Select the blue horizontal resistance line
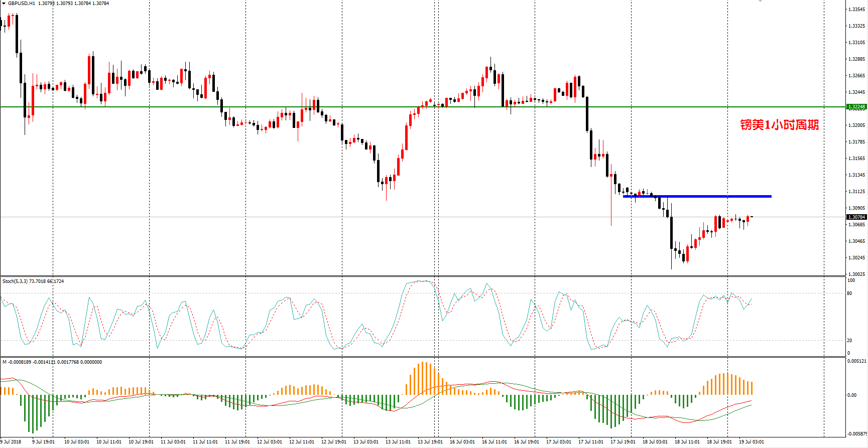Image resolution: width=868 pixels, height=448 pixels. click(x=697, y=196)
